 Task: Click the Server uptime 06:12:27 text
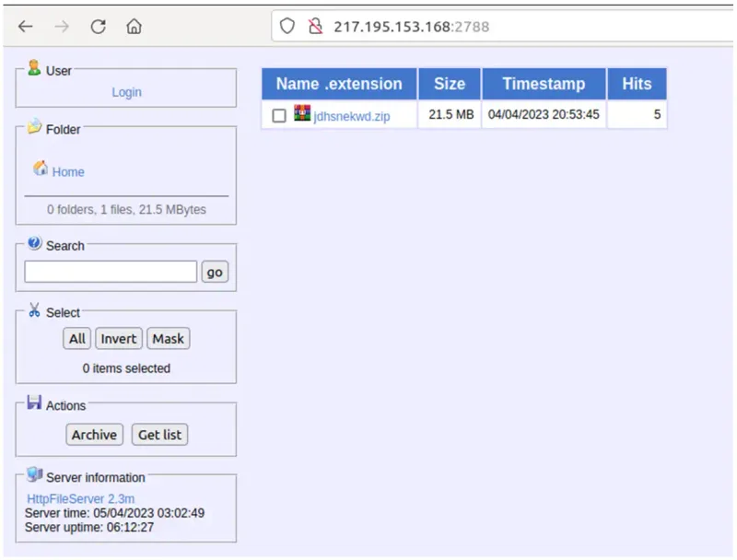(89, 527)
